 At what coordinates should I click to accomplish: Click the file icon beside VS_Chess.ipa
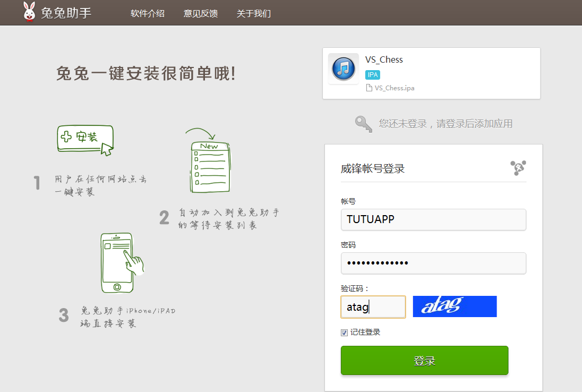tap(369, 88)
